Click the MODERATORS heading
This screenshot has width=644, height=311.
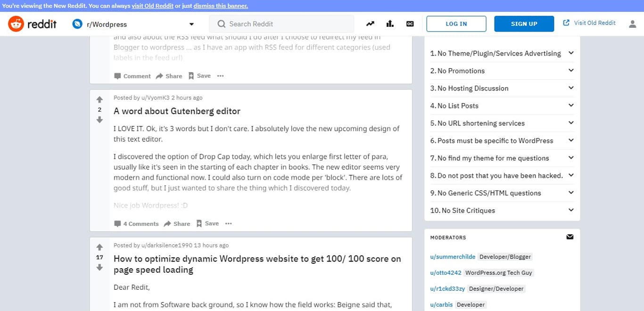tap(448, 237)
